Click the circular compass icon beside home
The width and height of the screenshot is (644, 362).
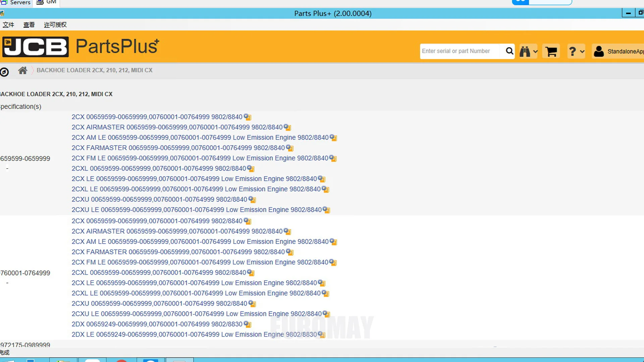4,72
